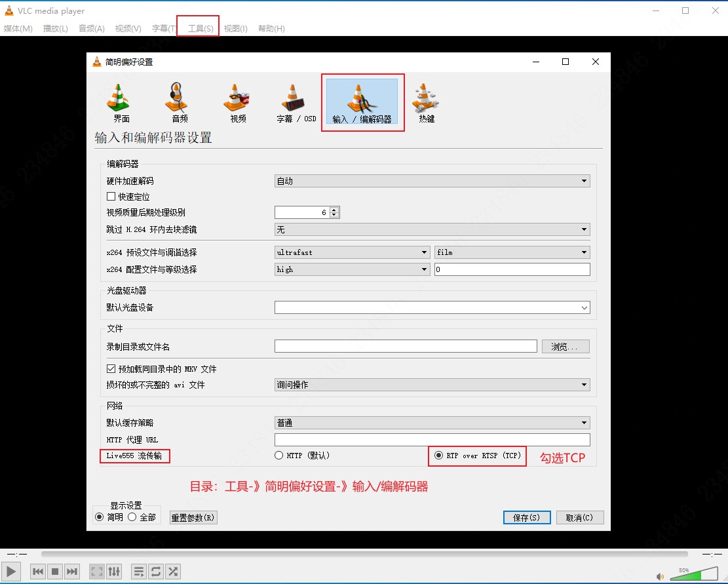Click the elapsed time label in player
Image resolution: width=728 pixels, height=584 pixels.
click(17, 555)
